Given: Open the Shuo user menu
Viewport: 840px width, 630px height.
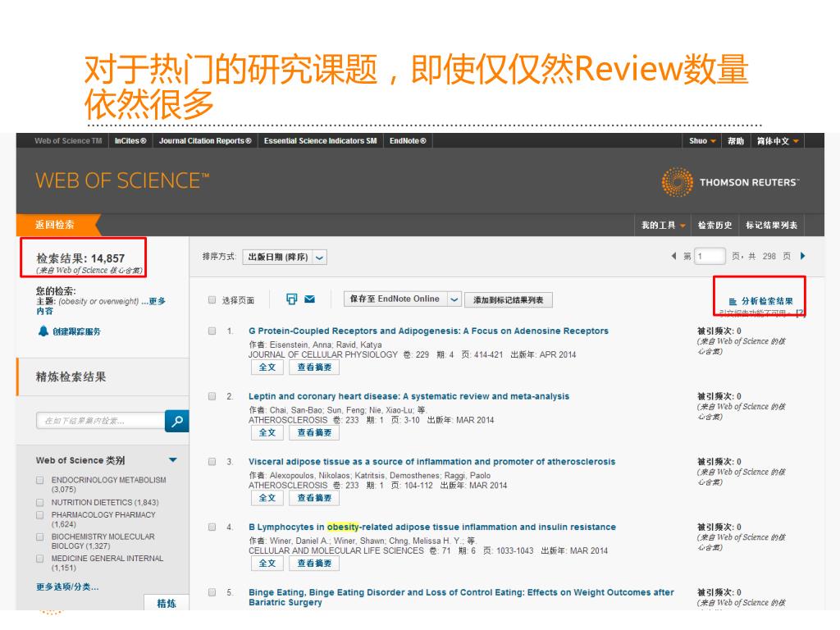Looking at the screenshot, I should (x=702, y=141).
